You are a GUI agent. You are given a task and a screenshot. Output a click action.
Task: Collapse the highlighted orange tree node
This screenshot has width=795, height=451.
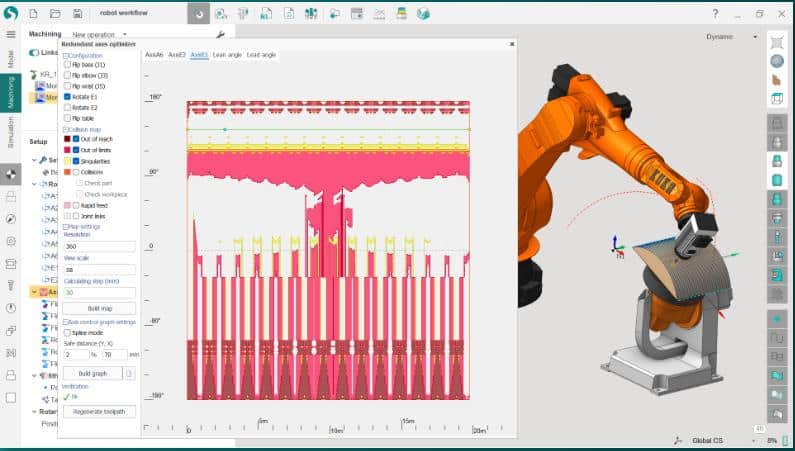pos(34,292)
